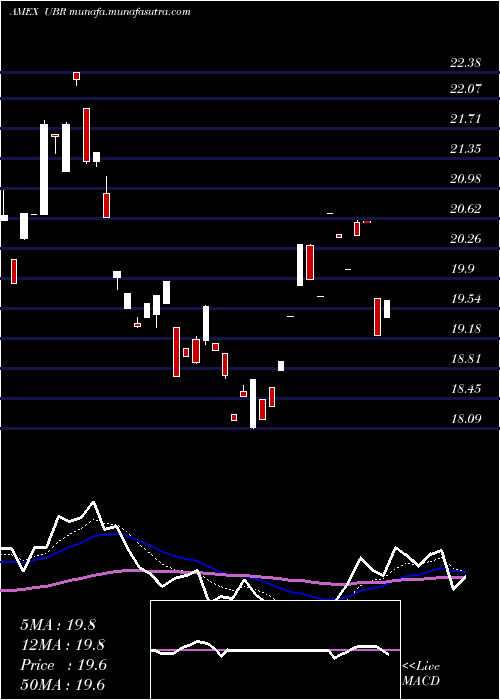
Task: Click the 18.81 price label
Action: pyautogui.click(x=465, y=359)
